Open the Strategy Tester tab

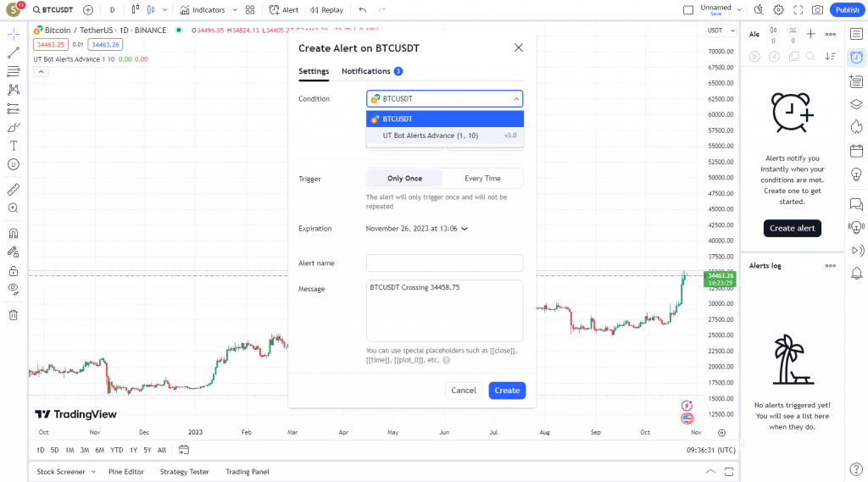click(x=184, y=472)
